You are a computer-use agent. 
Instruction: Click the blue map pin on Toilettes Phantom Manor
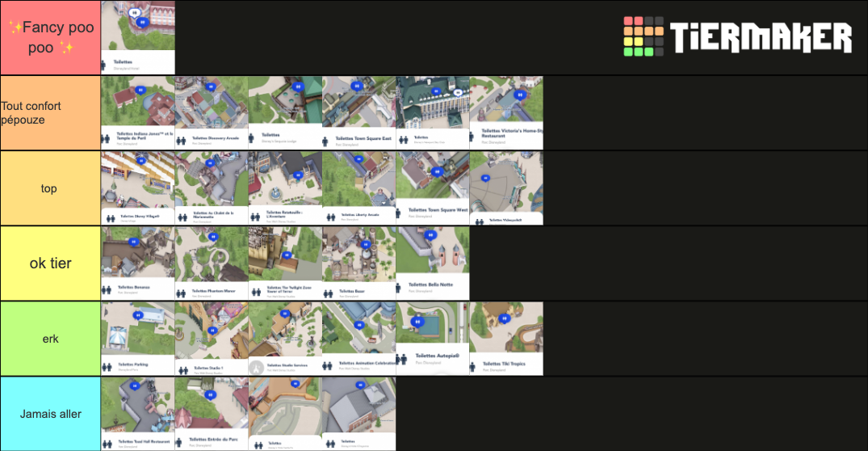point(213,237)
